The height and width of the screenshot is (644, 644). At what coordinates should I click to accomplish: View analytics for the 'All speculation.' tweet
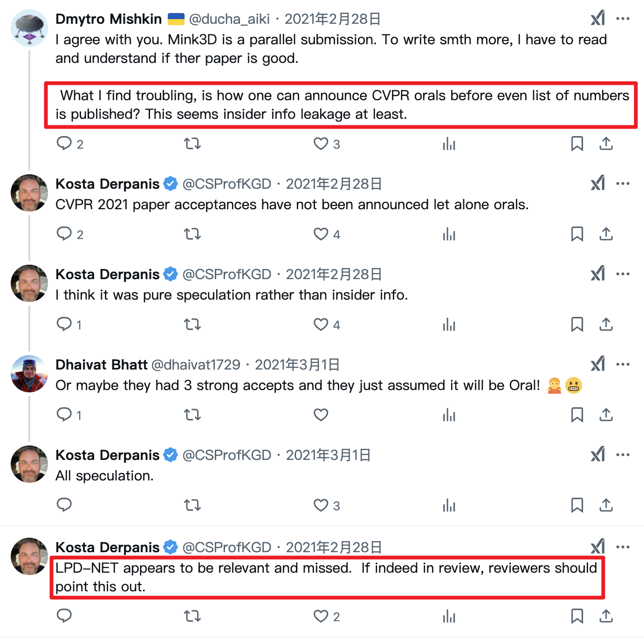coord(449,505)
